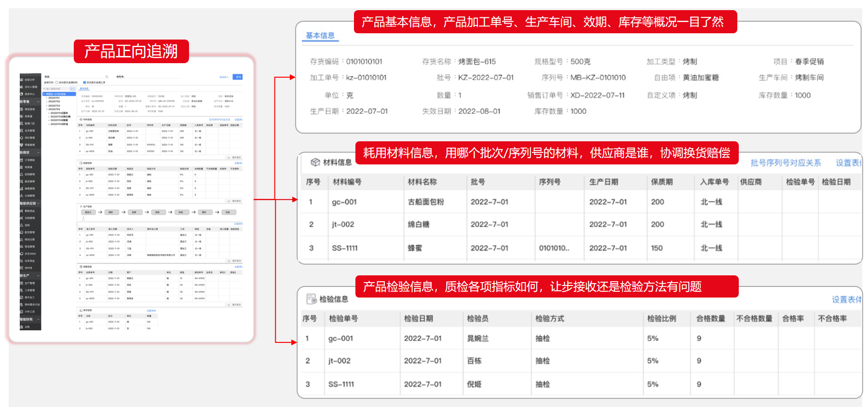The image size is (868, 407).
Task: Open 微信营销 in the dark sidebar
Action: pyautogui.click(x=30, y=109)
